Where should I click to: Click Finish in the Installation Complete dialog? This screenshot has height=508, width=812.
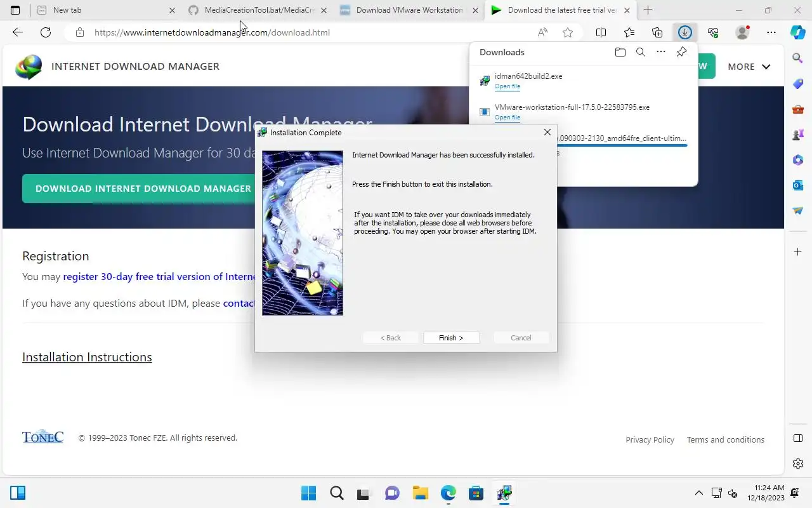pos(451,338)
